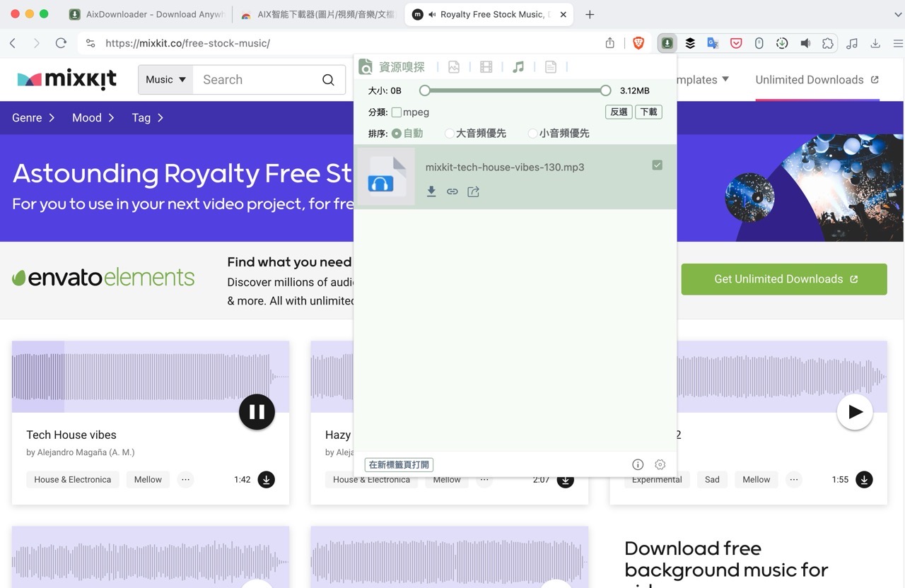Open site settings icon beside the URL

pos(90,43)
